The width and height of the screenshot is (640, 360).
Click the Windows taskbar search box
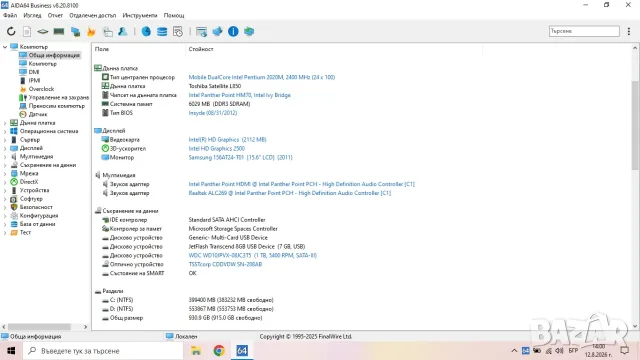(x=102, y=351)
